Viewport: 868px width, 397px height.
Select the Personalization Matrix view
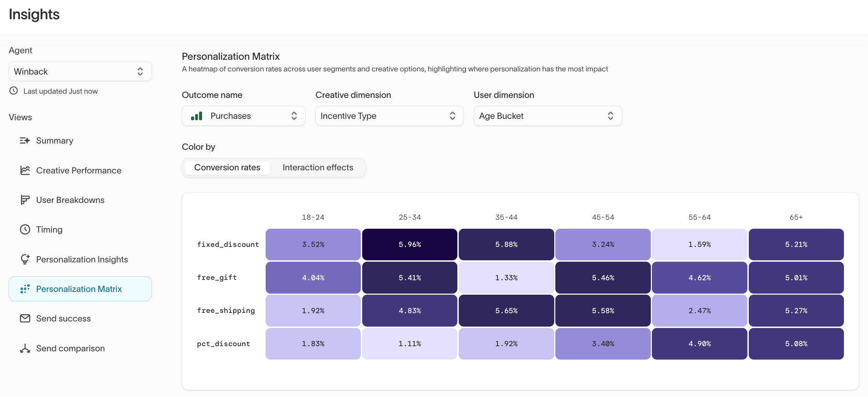point(80,289)
